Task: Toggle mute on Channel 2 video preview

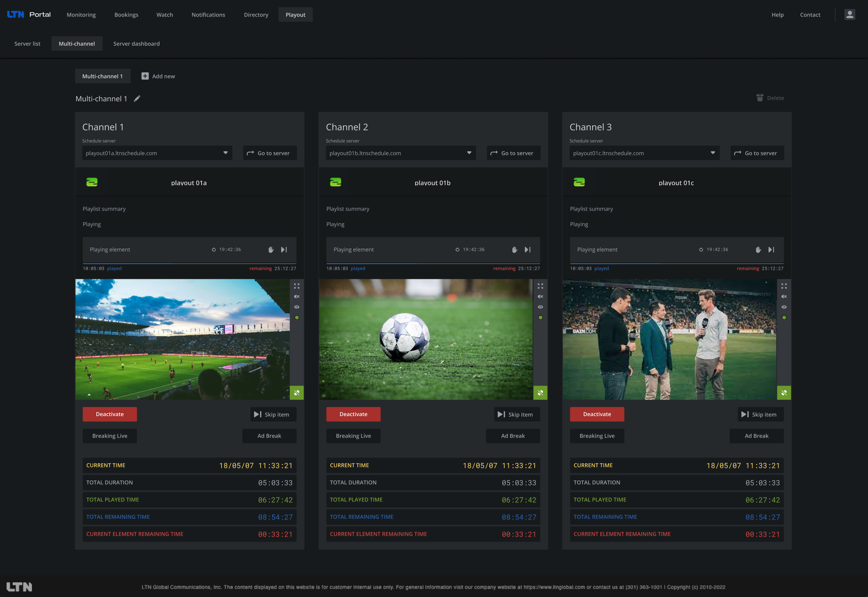Action: pyautogui.click(x=540, y=297)
